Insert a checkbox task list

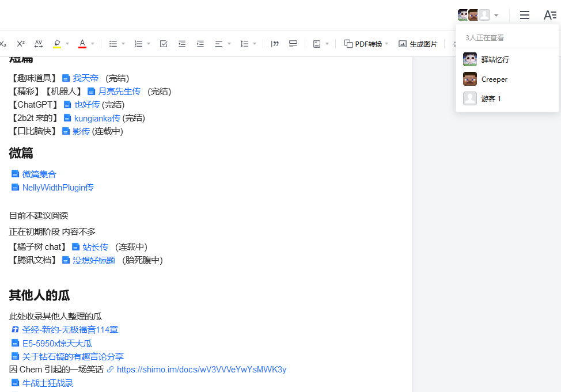[164, 44]
